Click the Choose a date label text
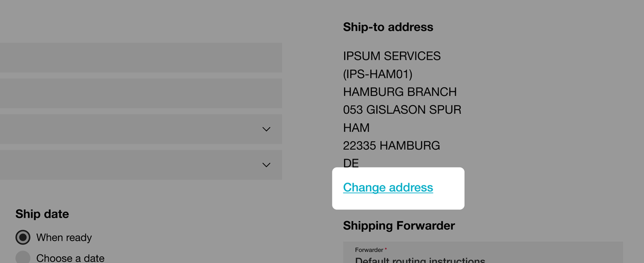 [70, 258]
